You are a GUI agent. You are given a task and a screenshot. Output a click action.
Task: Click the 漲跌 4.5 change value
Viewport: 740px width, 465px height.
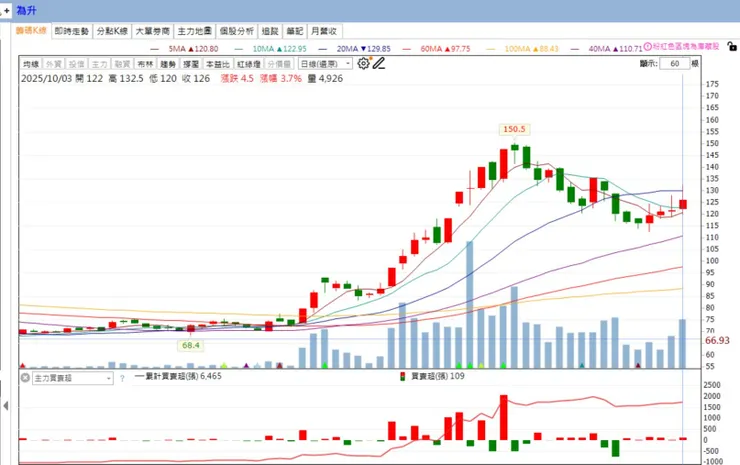coord(237,78)
